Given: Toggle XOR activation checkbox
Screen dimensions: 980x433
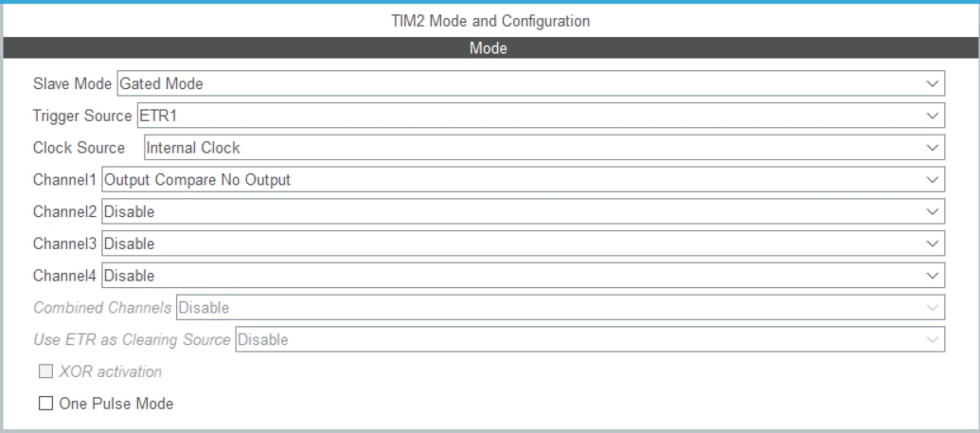Looking at the screenshot, I should pyautogui.click(x=45, y=371).
